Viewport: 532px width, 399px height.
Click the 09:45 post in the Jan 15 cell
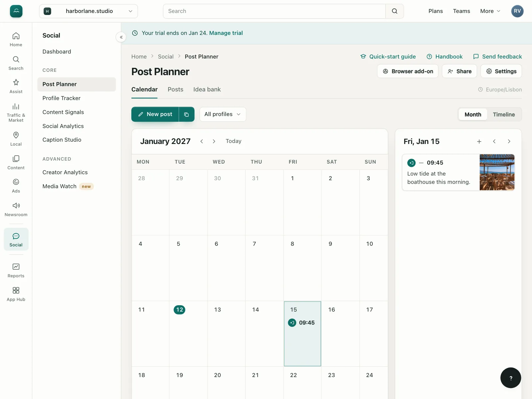point(302,323)
